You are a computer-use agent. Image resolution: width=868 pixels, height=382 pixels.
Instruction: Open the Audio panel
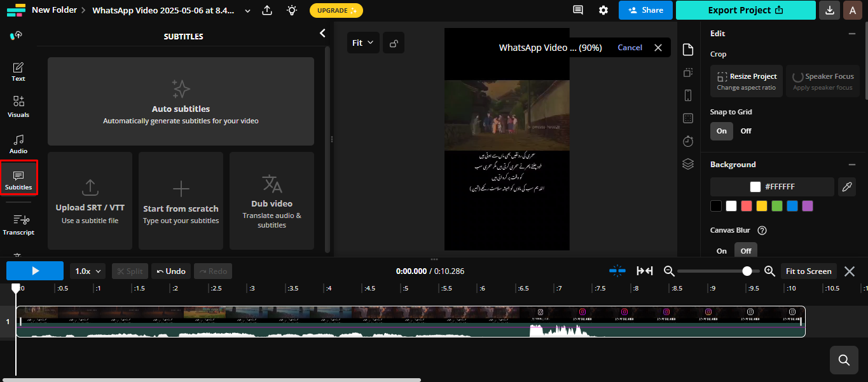[x=18, y=145]
